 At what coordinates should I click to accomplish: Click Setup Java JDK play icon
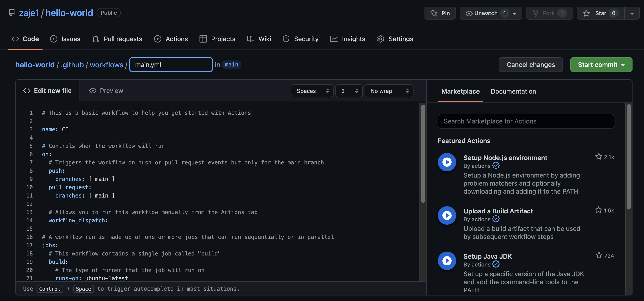447,261
